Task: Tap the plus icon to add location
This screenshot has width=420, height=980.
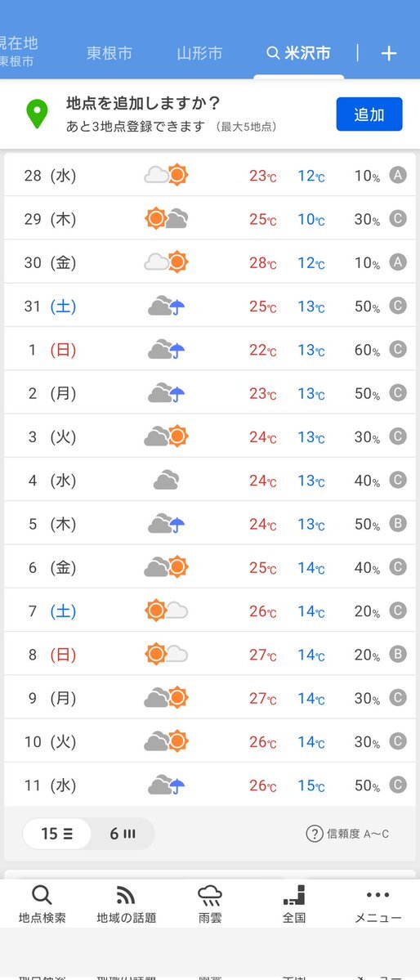Action: coord(389,53)
